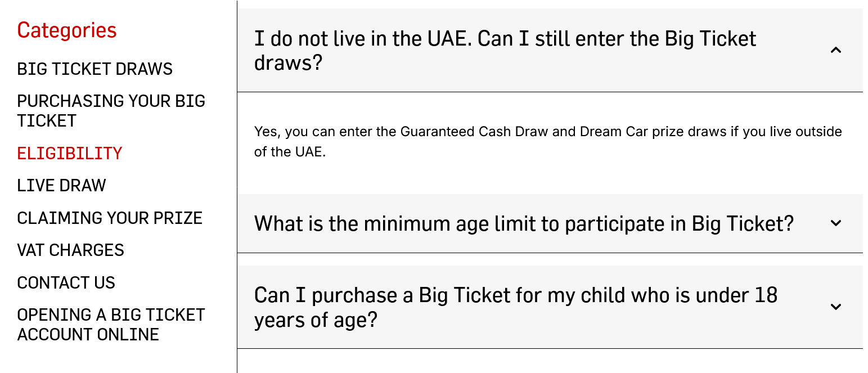Viewport: 868px width, 373px height.
Task: View VAT CHARGES category
Action: click(x=70, y=250)
